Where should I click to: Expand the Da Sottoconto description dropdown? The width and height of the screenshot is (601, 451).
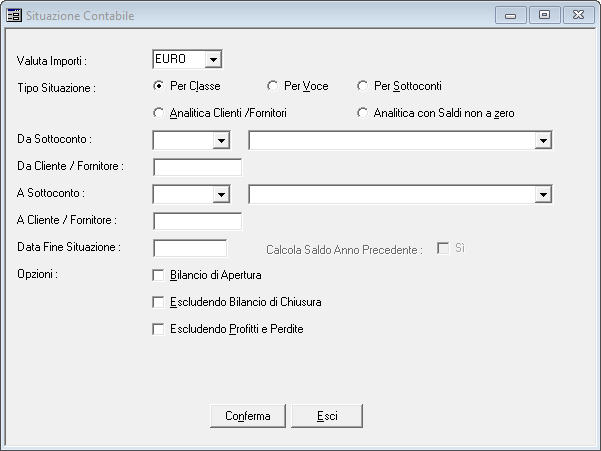click(x=543, y=140)
